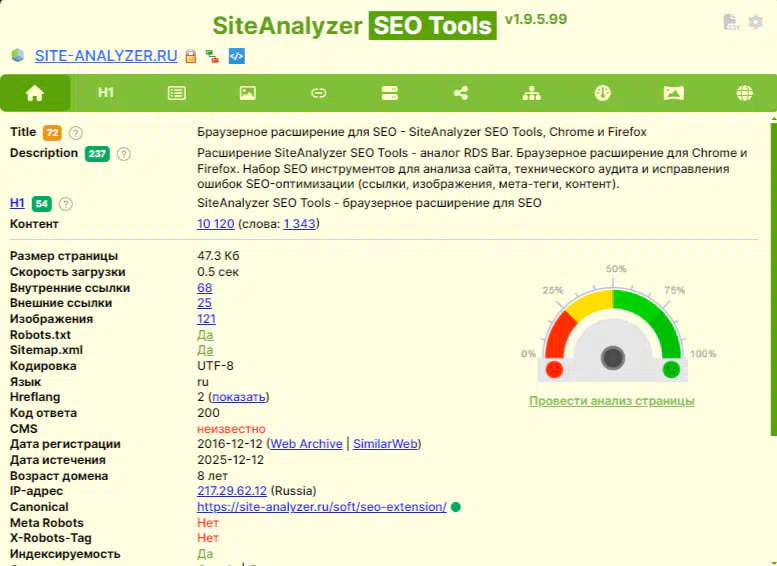Click the CSV export file icon
Screen dimensions: 777x566
coord(731,22)
